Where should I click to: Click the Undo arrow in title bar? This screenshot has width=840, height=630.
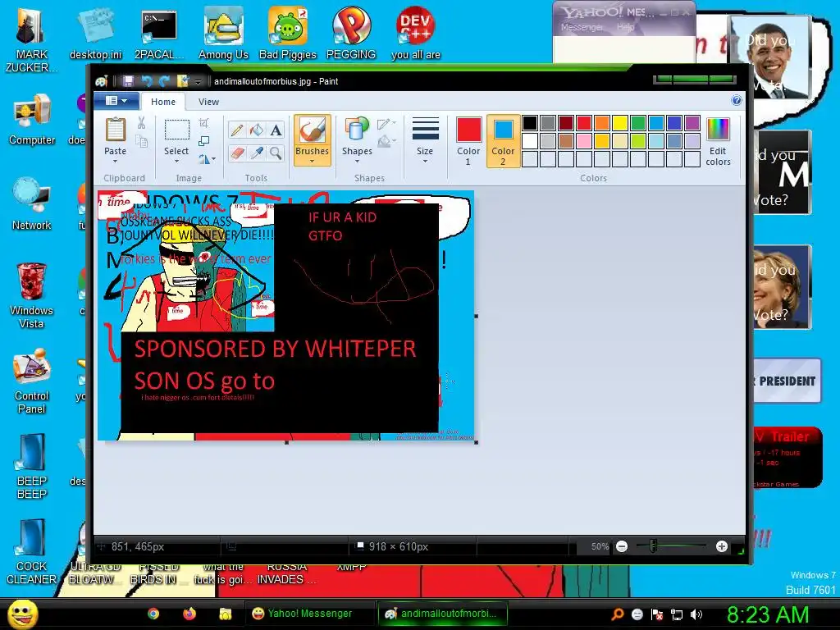pos(146,81)
